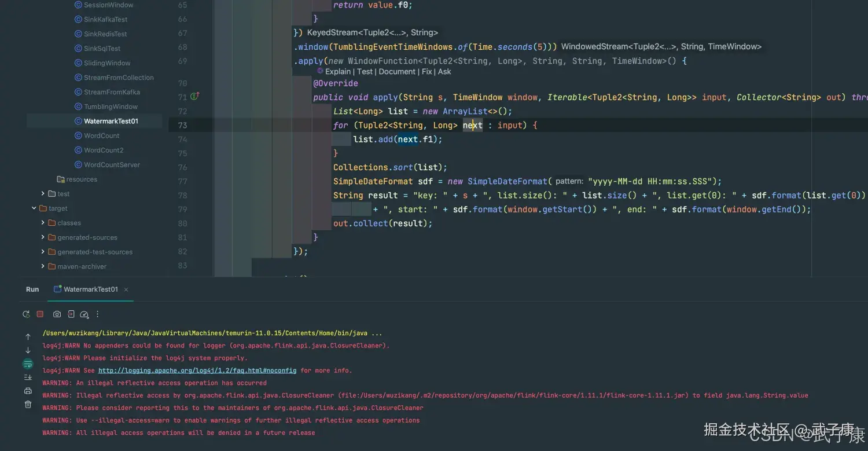Rerun WatermarkTest01 with the rerun icon

(26, 314)
